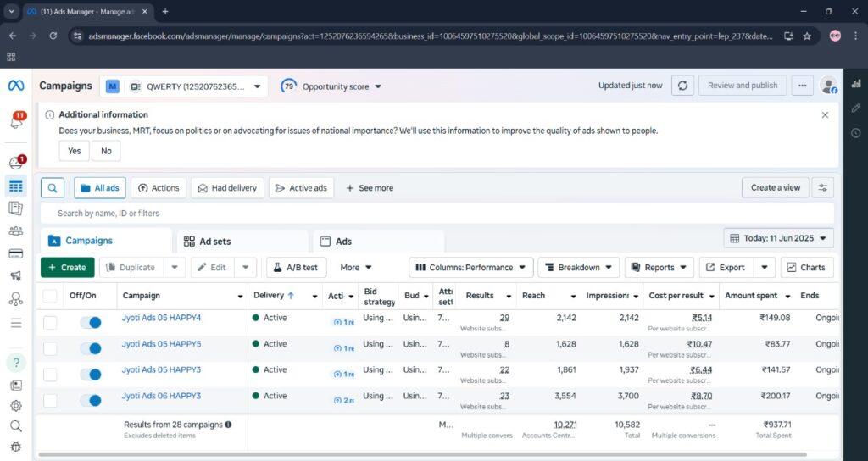Open the filter sliders icon beside Create a view
The width and height of the screenshot is (868, 461).
tap(823, 187)
